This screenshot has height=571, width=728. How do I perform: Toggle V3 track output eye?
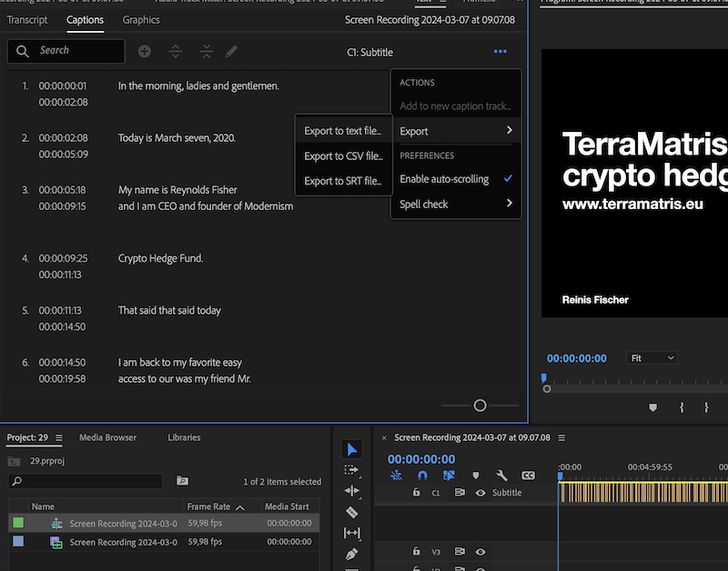(x=480, y=552)
